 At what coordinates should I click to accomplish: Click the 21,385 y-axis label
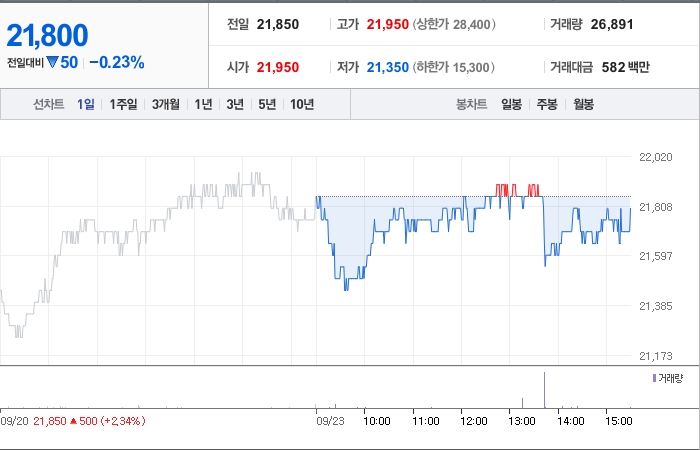[656, 306]
